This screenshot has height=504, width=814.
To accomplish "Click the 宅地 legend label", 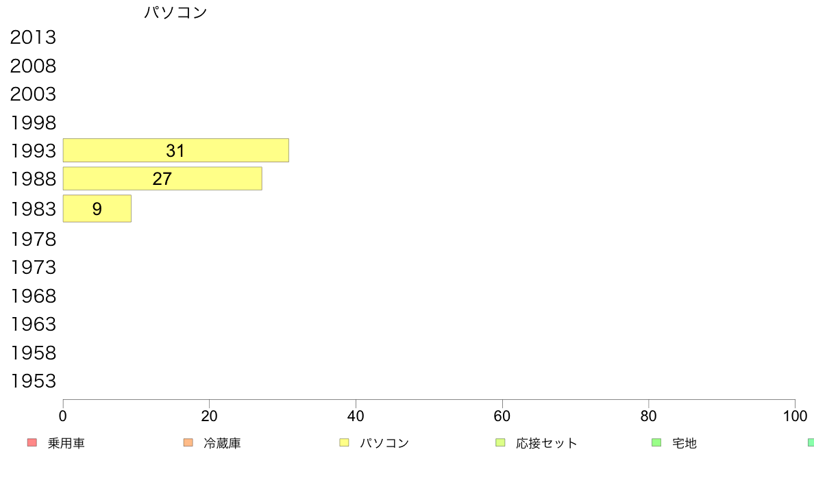I will tap(684, 443).
